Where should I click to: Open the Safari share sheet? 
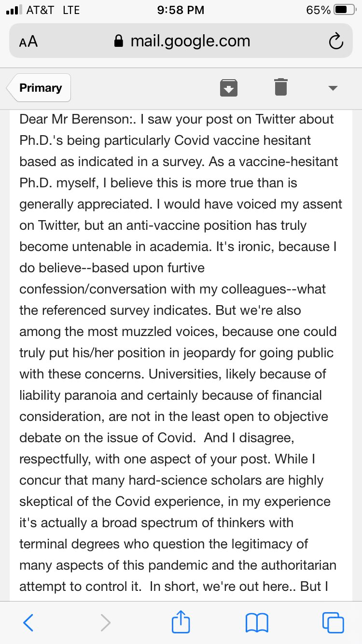181,621
